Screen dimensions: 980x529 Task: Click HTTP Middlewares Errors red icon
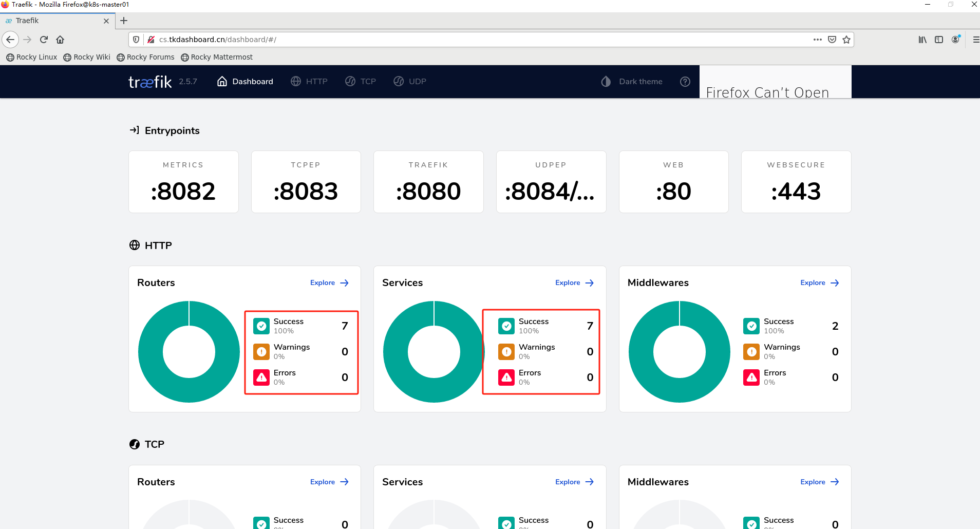click(751, 377)
